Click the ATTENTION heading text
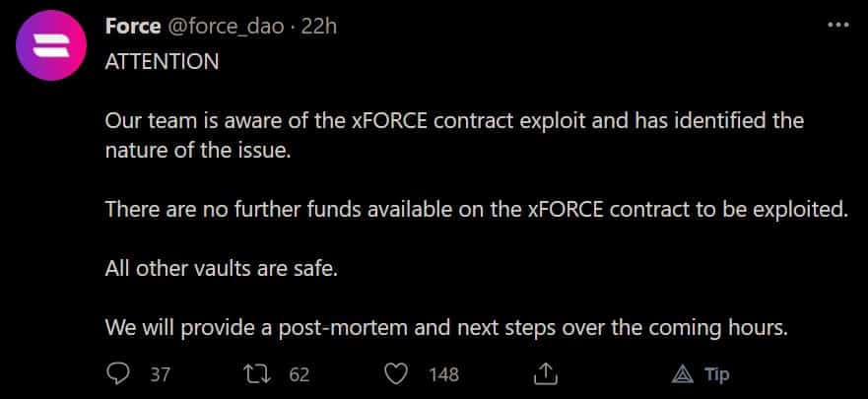 point(162,61)
